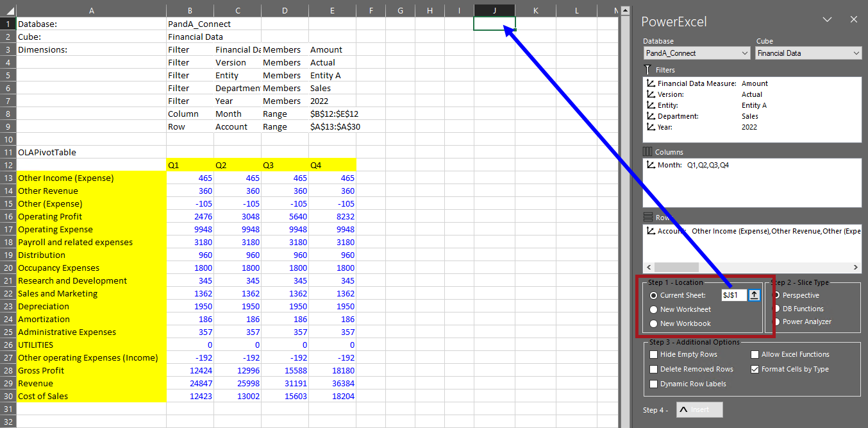The image size is (868, 428).
Task: Choose the DB Functions slice type
Action: coord(777,309)
